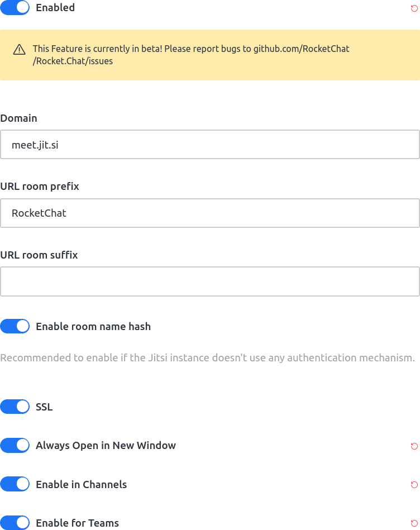Disable the Enable room name hash switch
Image resolution: width=420 pixels, height=530 pixels.
(15, 326)
